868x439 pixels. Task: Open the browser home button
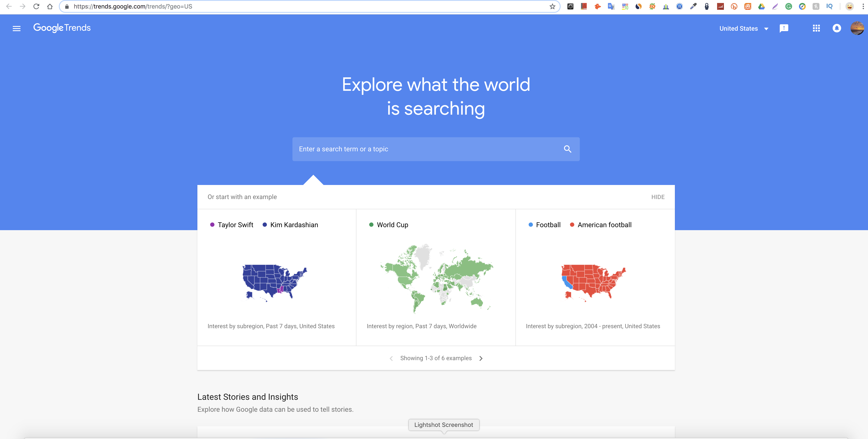click(x=50, y=6)
